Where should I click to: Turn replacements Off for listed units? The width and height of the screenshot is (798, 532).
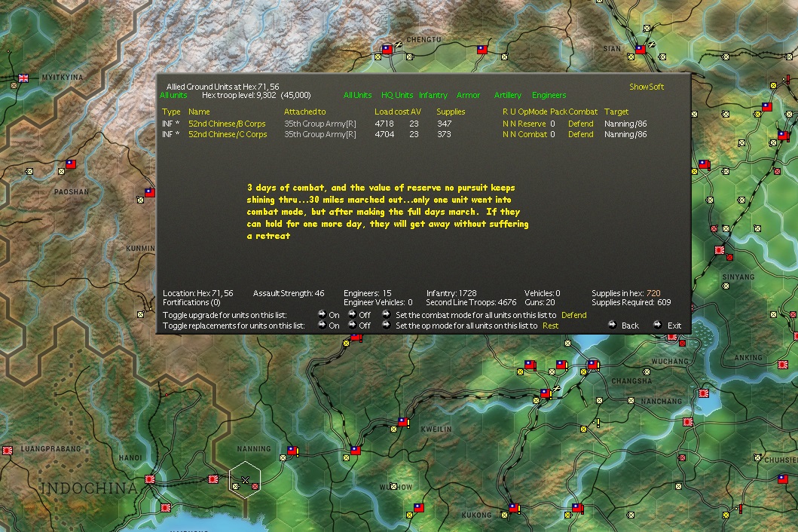(x=352, y=325)
